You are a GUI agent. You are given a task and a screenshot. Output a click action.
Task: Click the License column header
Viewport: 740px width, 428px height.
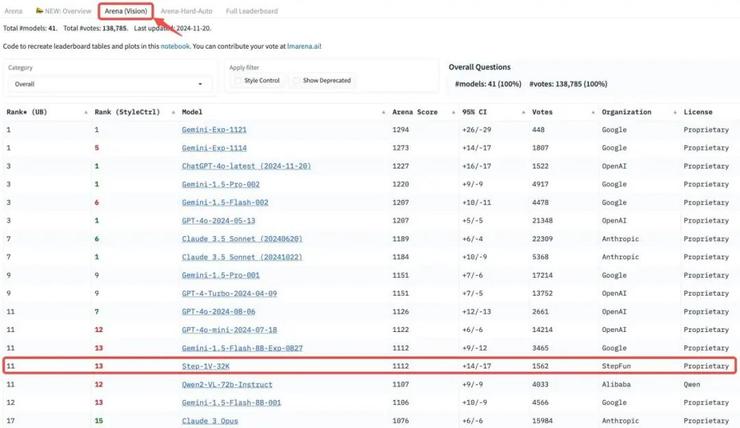coord(698,112)
